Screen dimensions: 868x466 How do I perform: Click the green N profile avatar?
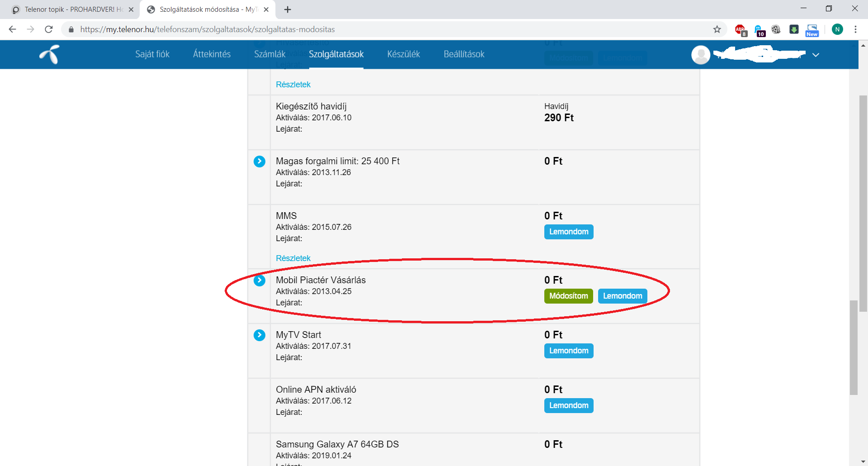pyautogui.click(x=837, y=29)
